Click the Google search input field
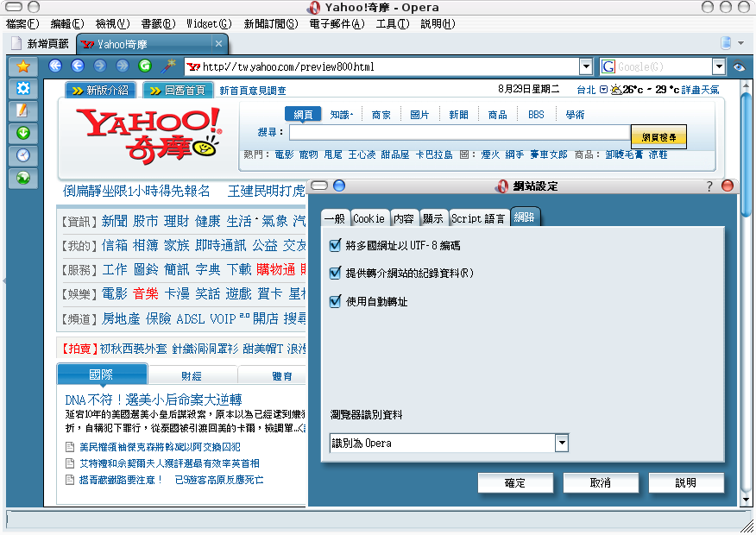 (664, 66)
